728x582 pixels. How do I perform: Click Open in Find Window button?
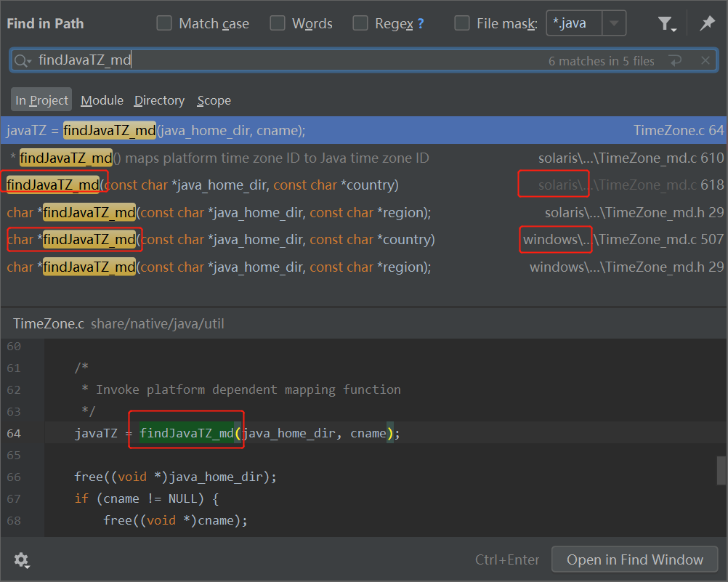coord(634,559)
